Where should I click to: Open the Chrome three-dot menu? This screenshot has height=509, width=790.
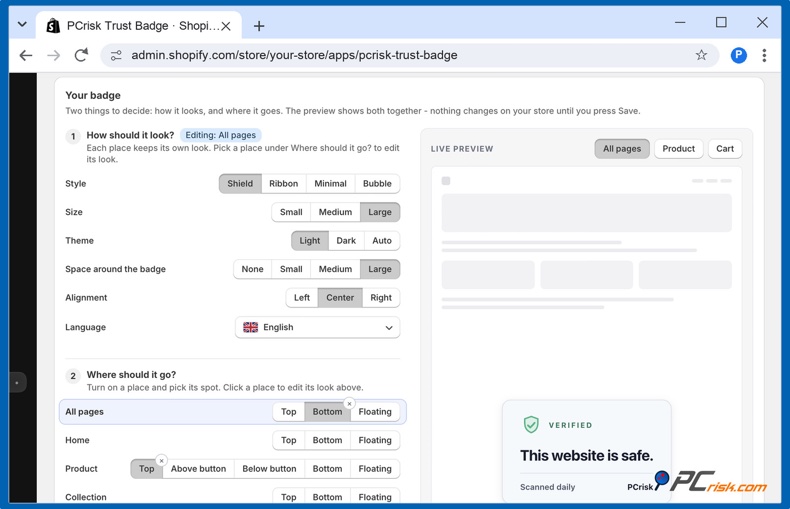[x=764, y=55]
